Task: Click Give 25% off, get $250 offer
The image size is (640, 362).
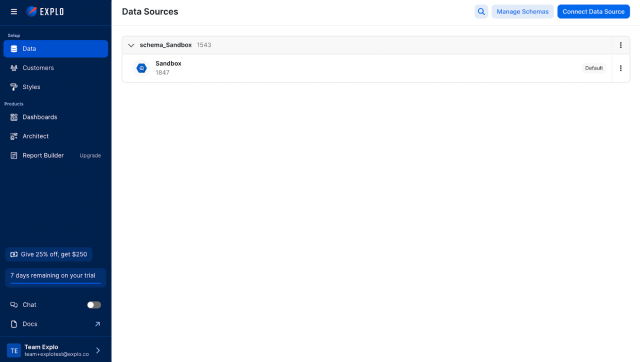Action: (x=49, y=254)
